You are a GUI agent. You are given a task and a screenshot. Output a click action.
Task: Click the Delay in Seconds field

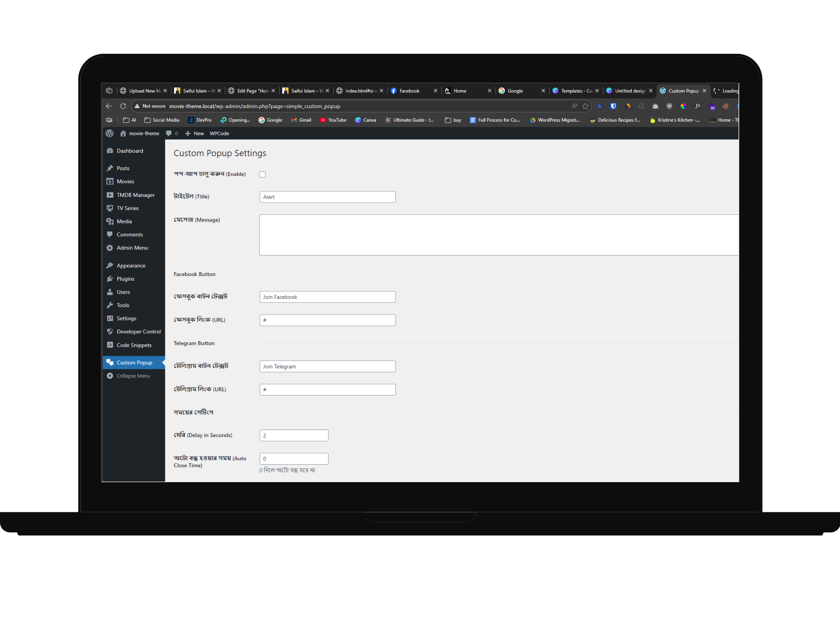(x=294, y=436)
